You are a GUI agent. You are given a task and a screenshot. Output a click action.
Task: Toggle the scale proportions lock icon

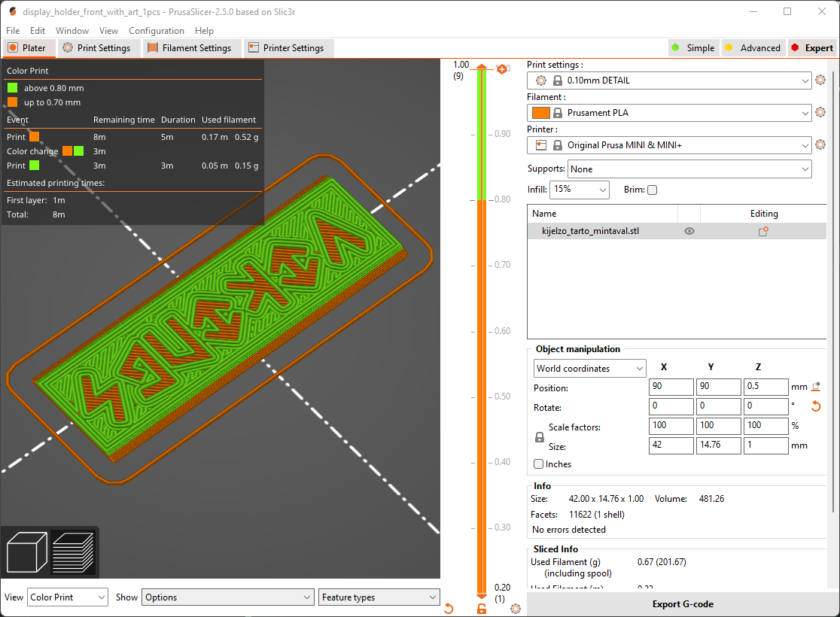pyautogui.click(x=540, y=437)
